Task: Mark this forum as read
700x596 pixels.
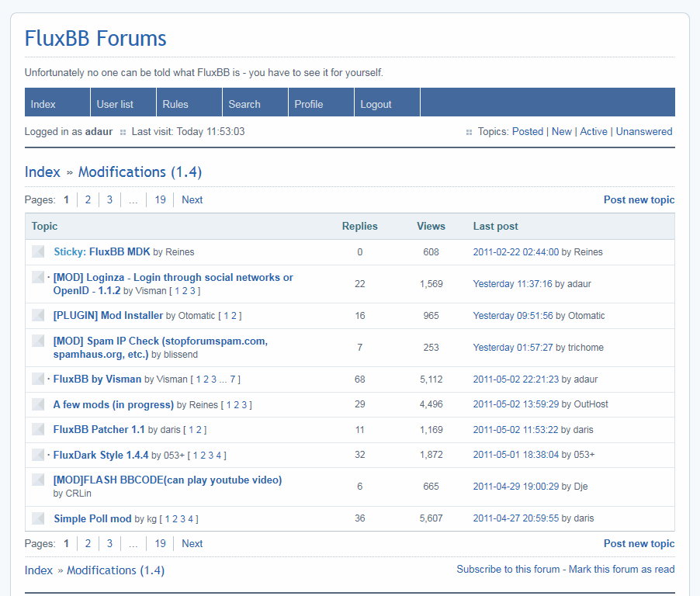Action: 622,570
